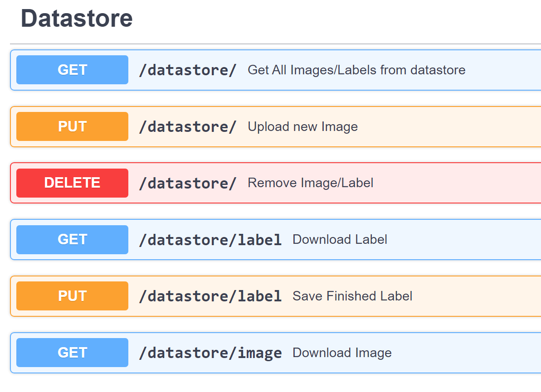The image size is (541, 392).
Task: Click 'Get All Images/Labels from datastore' text
Action: click(x=356, y=70)
